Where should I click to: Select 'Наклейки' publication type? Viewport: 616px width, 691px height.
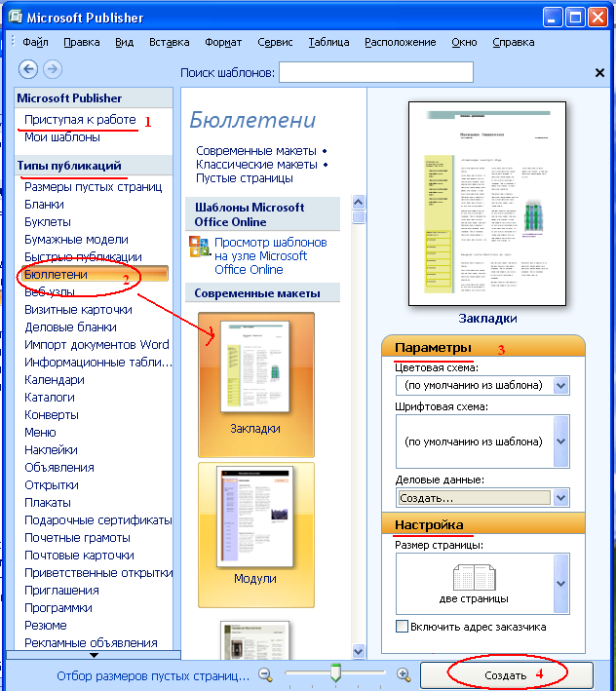pyautogui.click(x=51, y=450)
